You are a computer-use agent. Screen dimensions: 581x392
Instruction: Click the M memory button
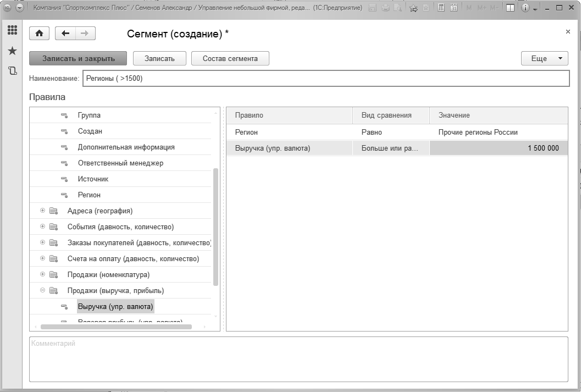[469, 8]
